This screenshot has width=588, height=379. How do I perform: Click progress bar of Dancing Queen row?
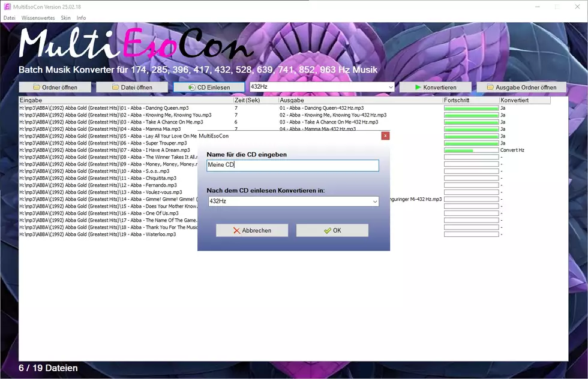(x=472, y=108)
